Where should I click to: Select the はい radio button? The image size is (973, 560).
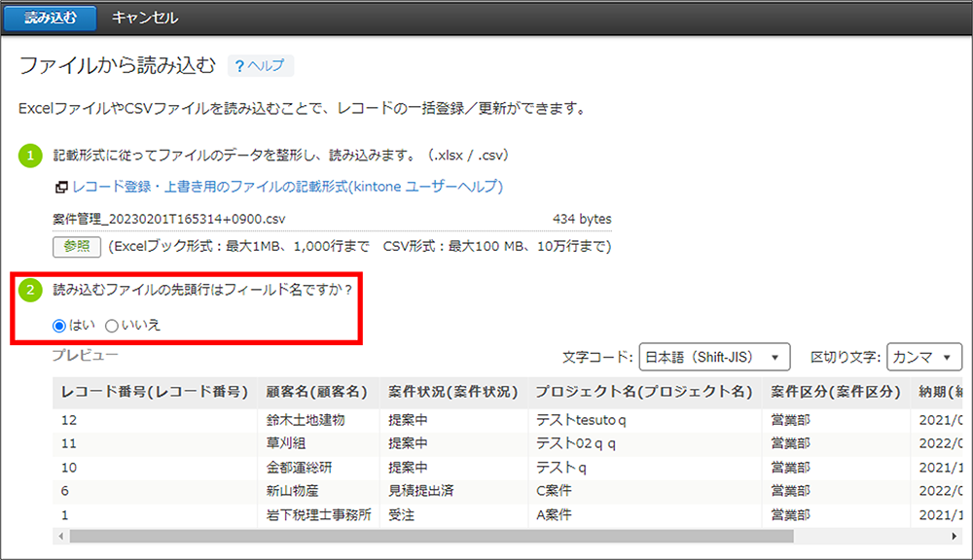point(59,326)
